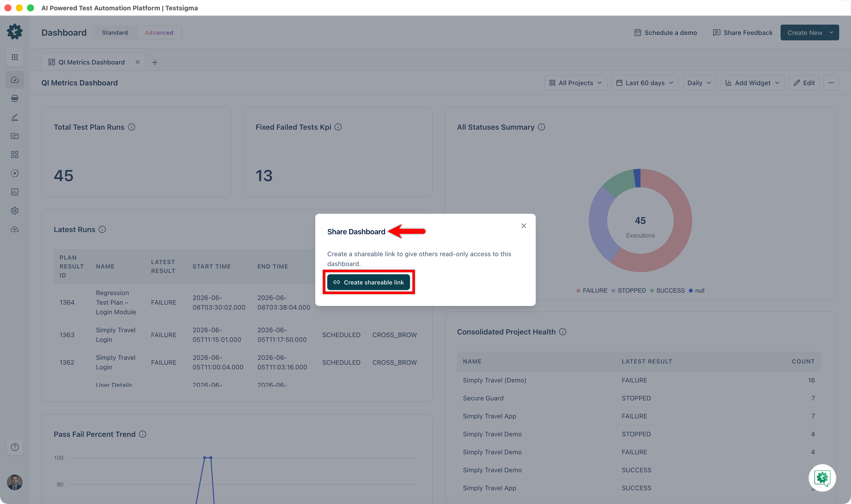This screenshot has width=851, height=504.
Task: Expand the Last 60 days date dropdown
Action: tap(645, 83)
